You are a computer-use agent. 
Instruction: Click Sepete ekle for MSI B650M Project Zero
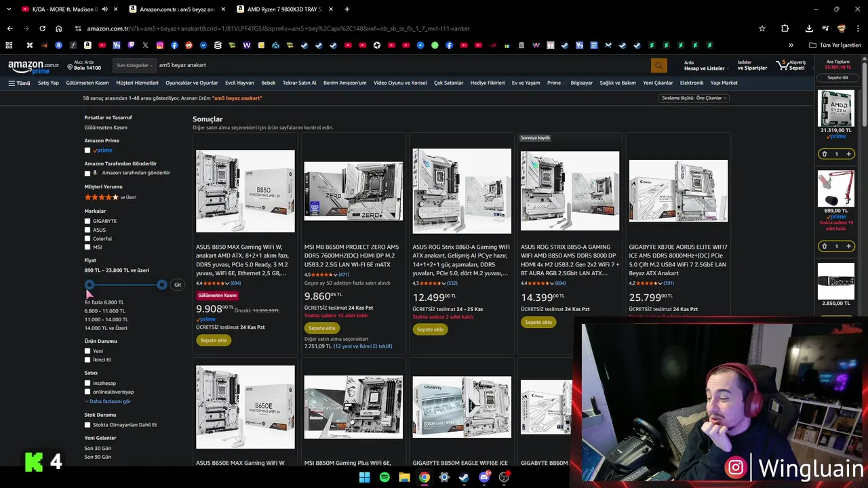pos(321,328)
